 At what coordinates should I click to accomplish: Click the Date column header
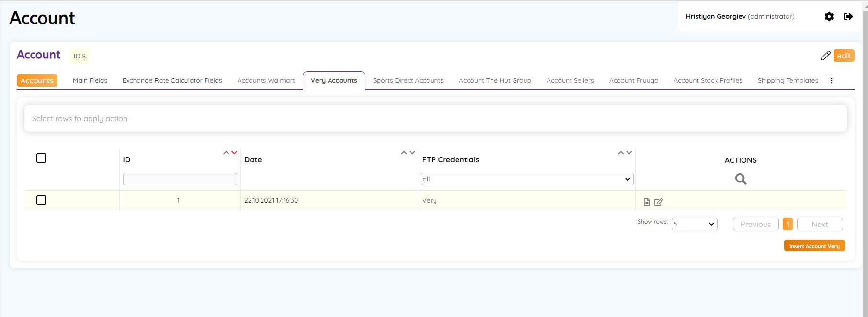coord(253,160)
